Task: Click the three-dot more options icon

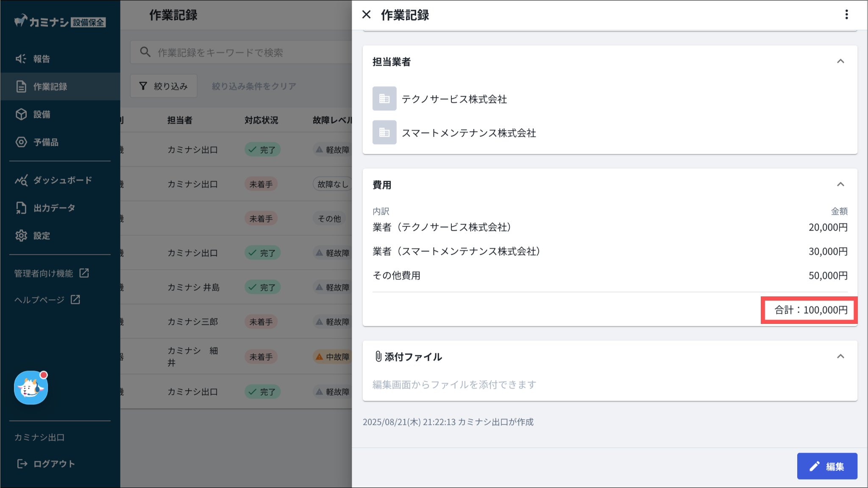Action: [846, 15]
